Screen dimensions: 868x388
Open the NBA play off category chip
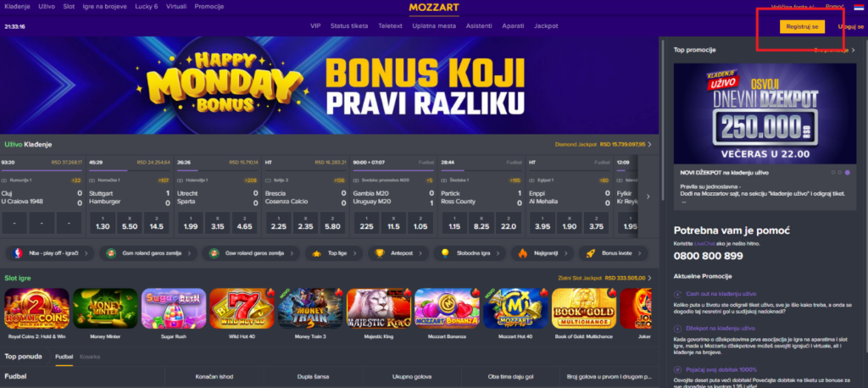[x=49, y=253]
